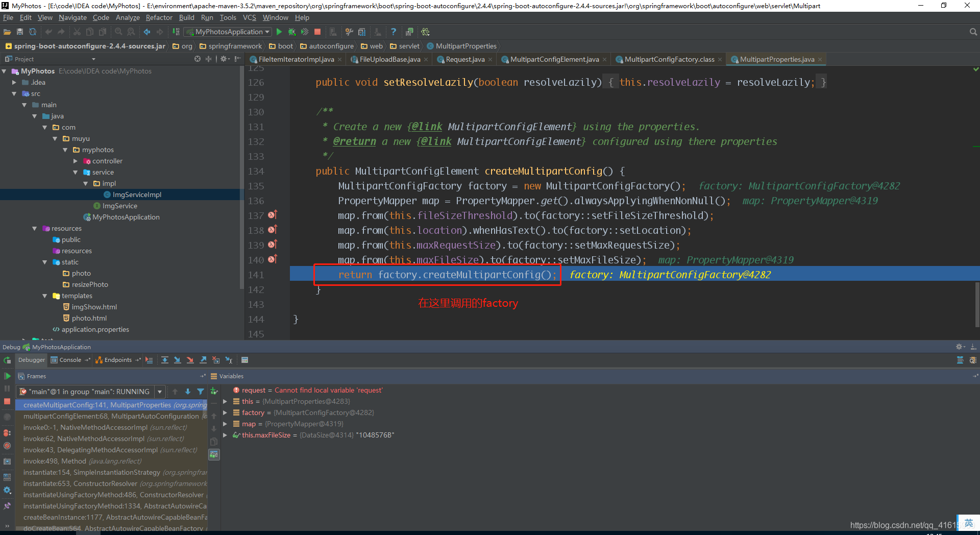The image size is (980, 535).
Task: Collapse the static folder node
Action: (45, 262)
